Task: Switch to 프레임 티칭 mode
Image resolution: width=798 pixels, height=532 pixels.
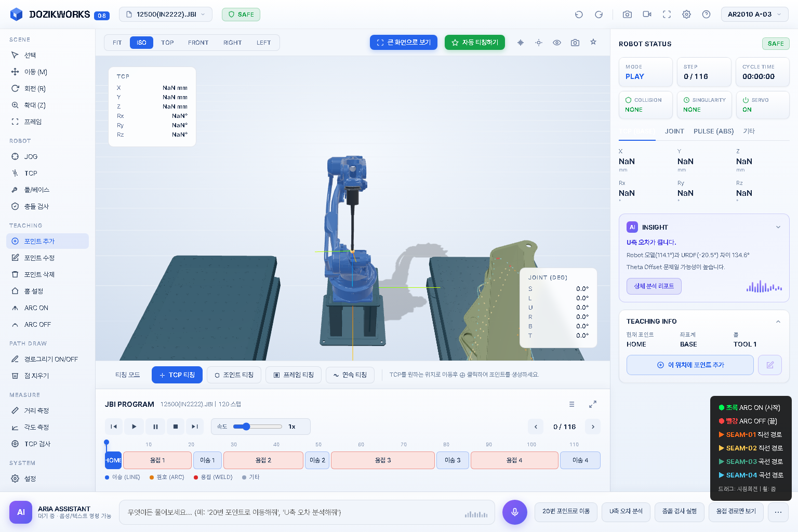Action: (x=294, y=375)
